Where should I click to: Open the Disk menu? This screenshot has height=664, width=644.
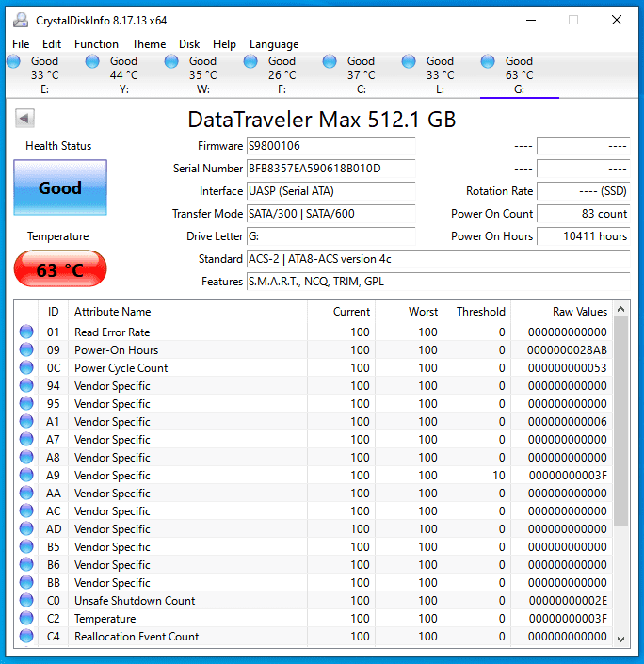189,44
